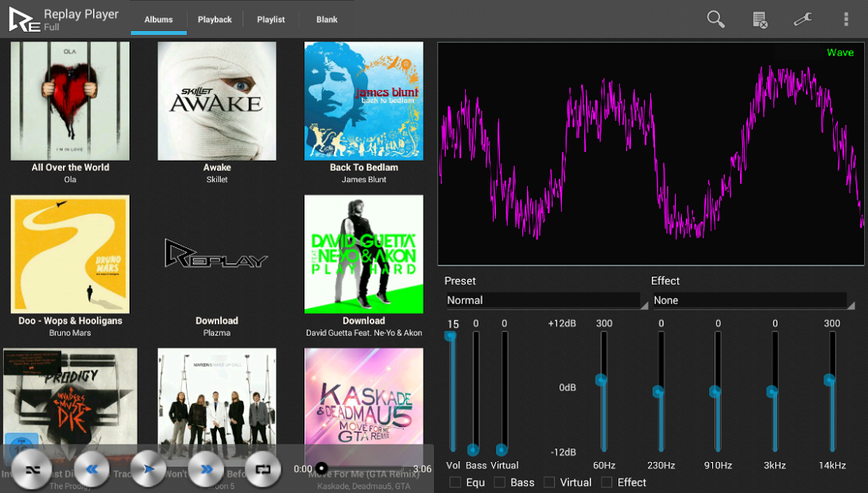The image size is (868, 493).
Task: Enable the Bass checkbox
Action: [x=499, y=483]
